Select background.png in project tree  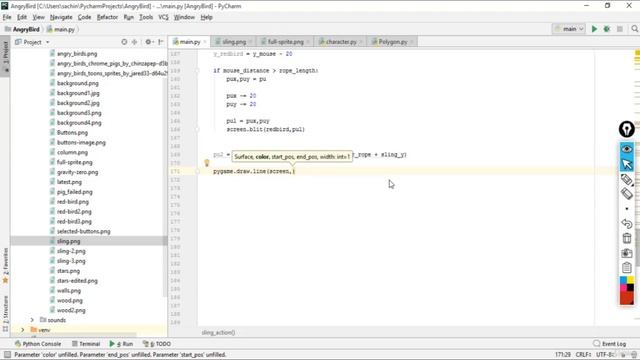(78, 83)
